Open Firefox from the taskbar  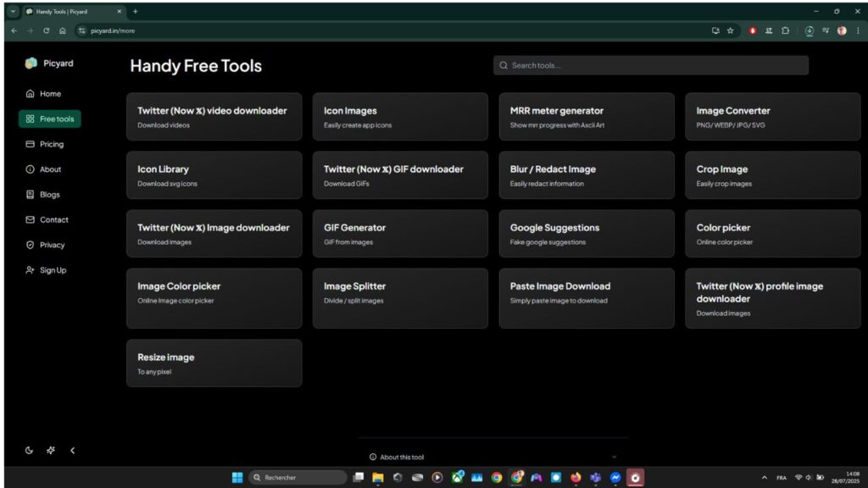tap(576, 478)
